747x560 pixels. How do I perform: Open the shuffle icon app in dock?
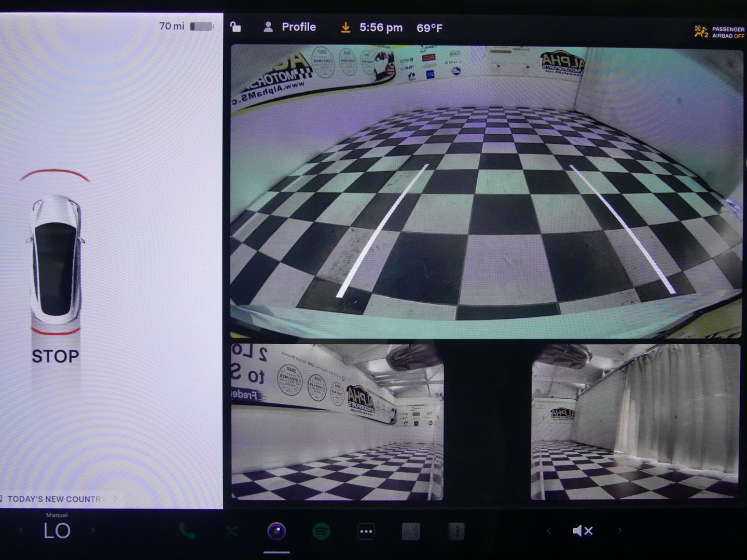click(x=231, y=531)
